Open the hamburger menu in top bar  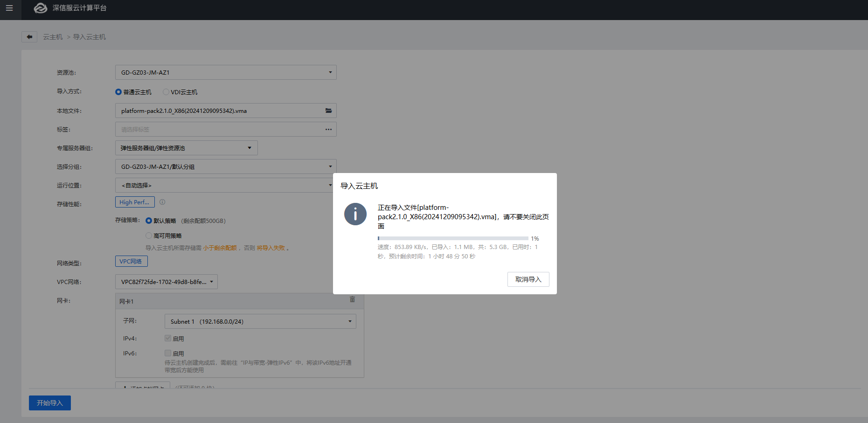[x=9, y=8]
